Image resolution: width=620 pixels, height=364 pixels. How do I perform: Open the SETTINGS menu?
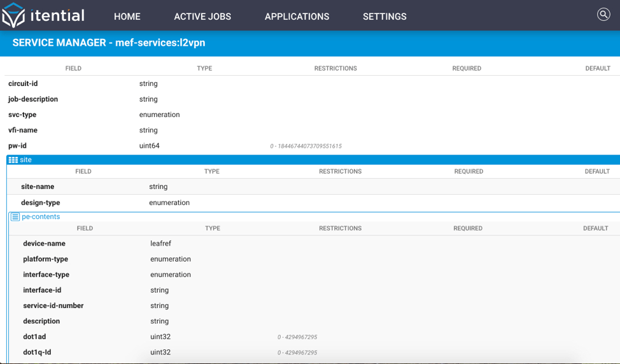[384, 17]
